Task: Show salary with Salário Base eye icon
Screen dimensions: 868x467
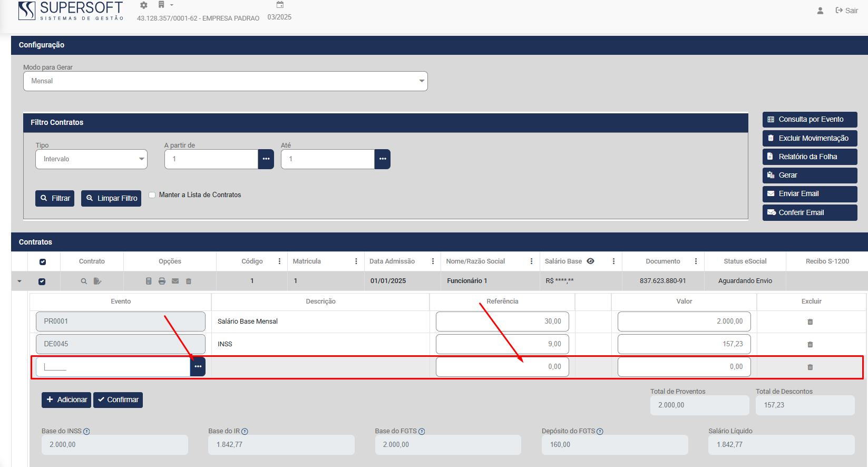Action: [591, 261]
